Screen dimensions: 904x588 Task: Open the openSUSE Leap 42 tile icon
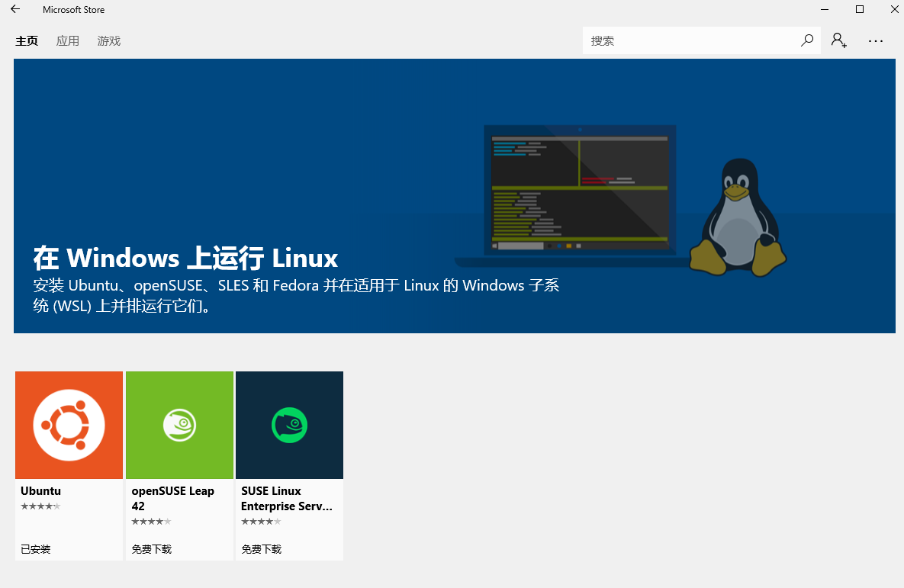point(179,425)
